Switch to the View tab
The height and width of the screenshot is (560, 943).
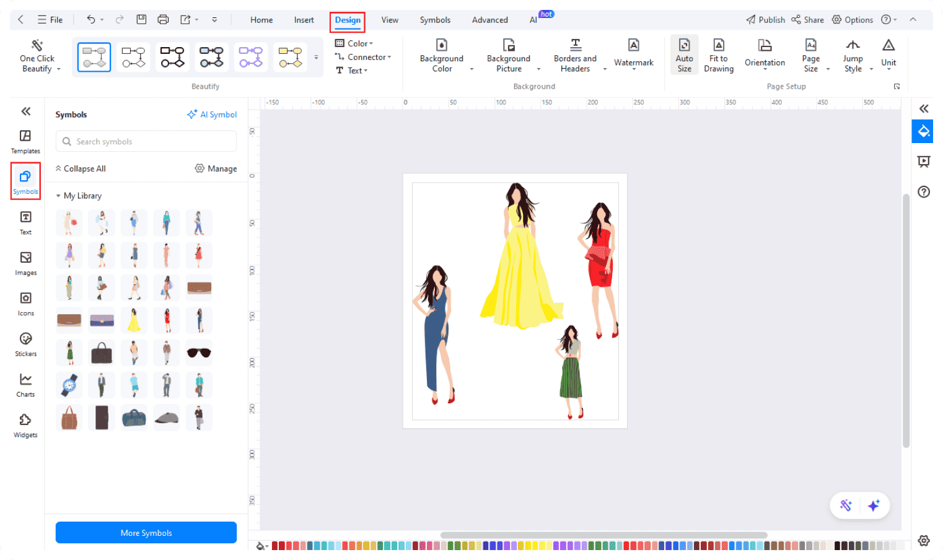click(x=390, y=20)
